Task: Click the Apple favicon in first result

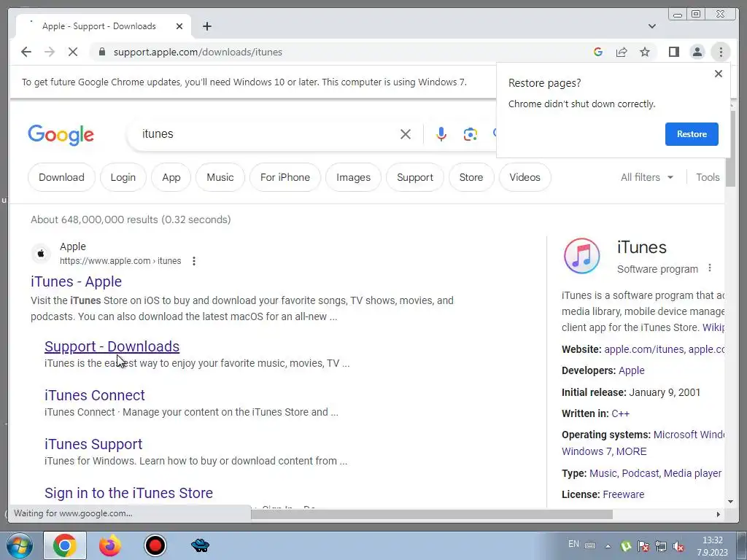Action: pyautogui.click(x=41, y=253)
